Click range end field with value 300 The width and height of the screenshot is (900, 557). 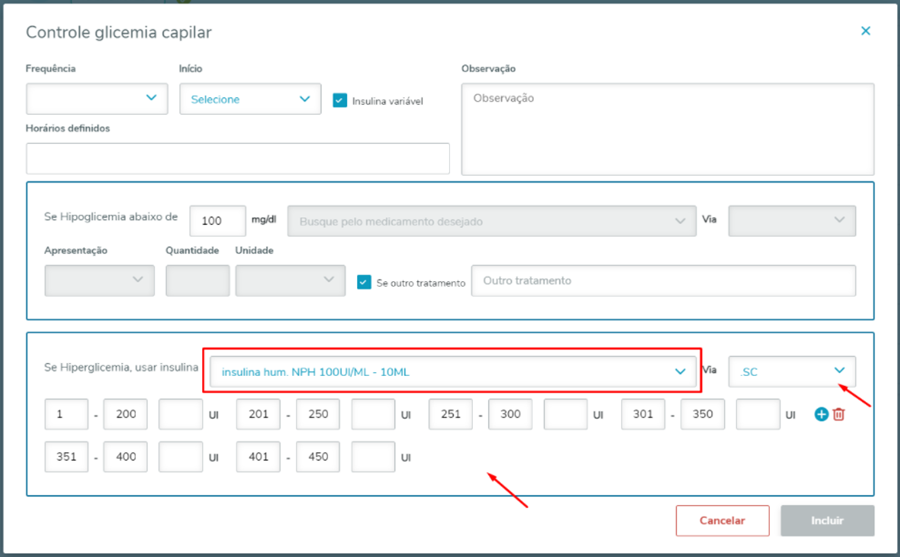tap(510, 414)
